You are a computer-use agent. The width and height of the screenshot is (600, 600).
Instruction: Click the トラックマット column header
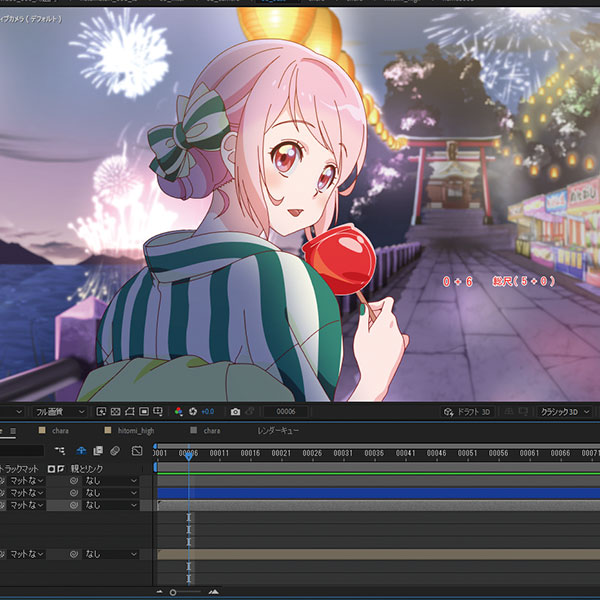pyautogui.click(x=19, y=469)
